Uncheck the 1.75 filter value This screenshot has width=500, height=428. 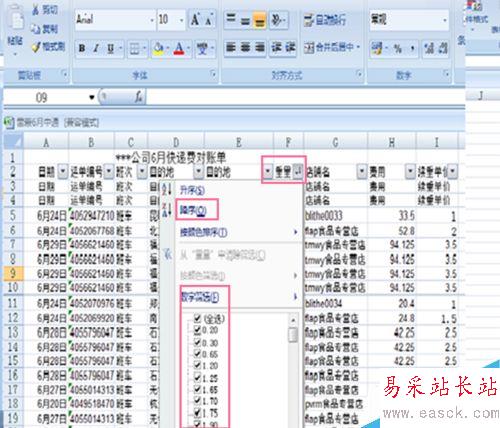click(197, 413)
